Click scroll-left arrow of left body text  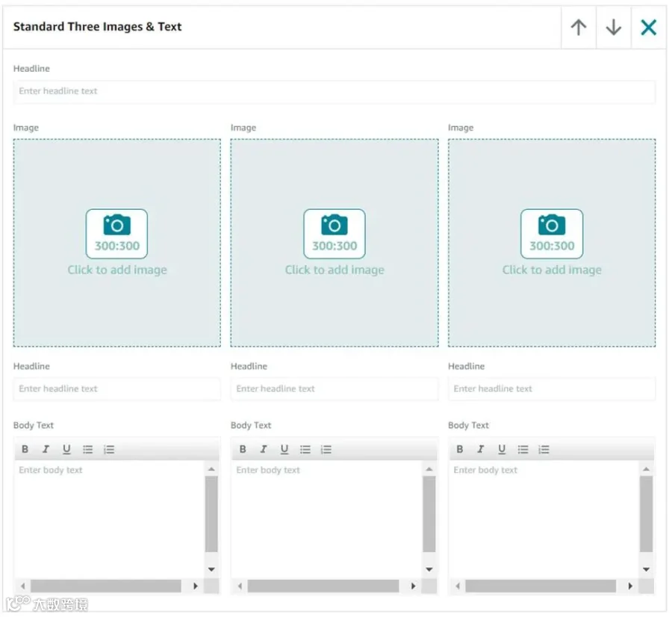pyautogui.click(x=22, y=586)
